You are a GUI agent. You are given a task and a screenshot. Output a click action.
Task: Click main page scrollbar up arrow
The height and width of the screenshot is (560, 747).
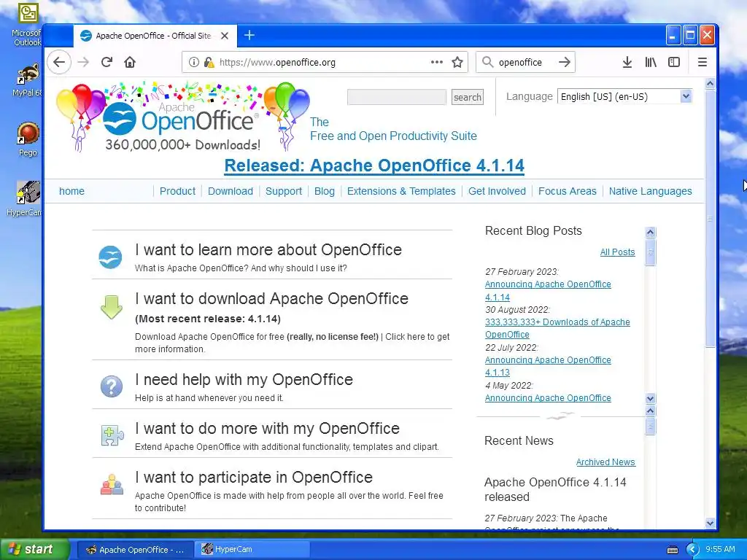(710, 84)
